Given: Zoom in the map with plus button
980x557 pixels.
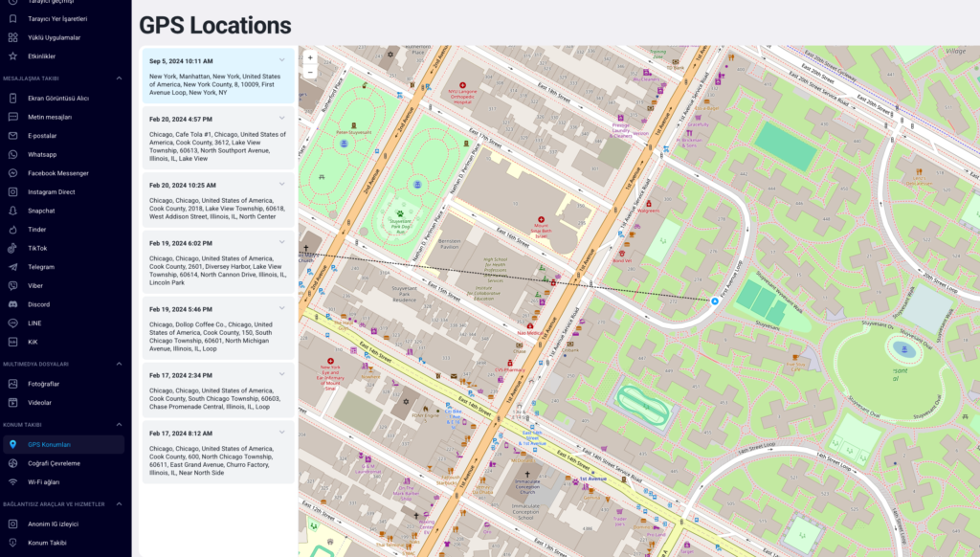Looking at the screenshot, I should (310, 57).
